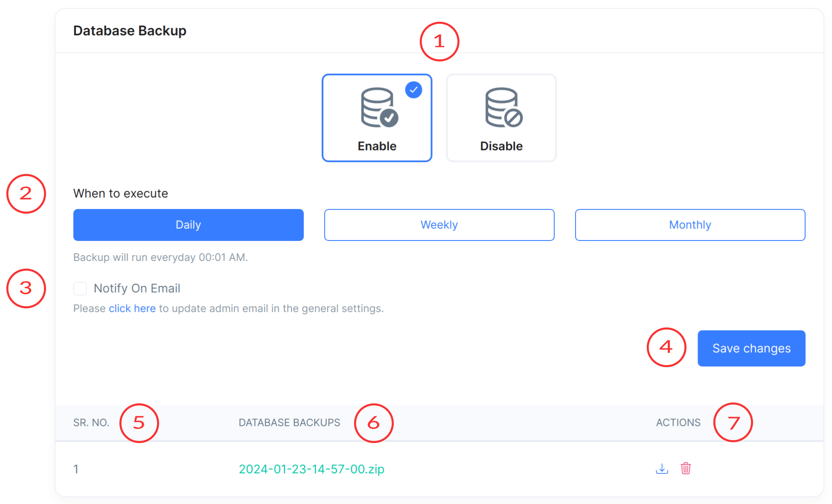Click the blue selected checkmark badge

(413, 90)
